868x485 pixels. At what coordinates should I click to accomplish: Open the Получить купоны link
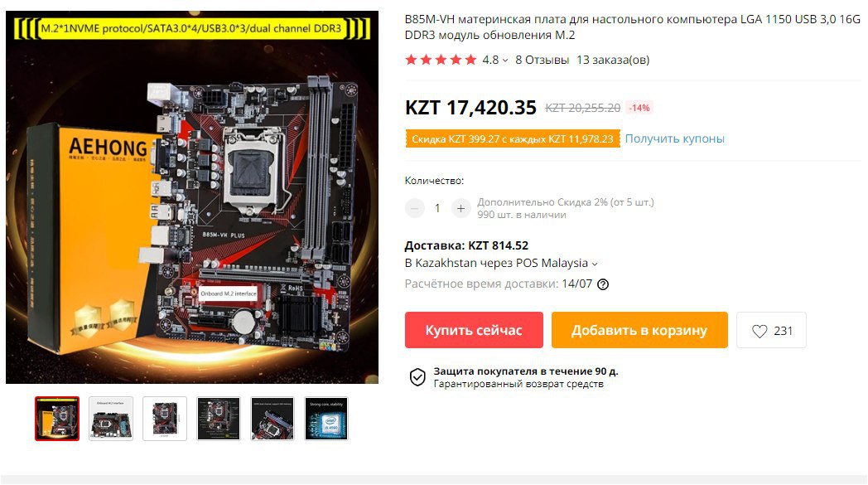pos(674,138)
